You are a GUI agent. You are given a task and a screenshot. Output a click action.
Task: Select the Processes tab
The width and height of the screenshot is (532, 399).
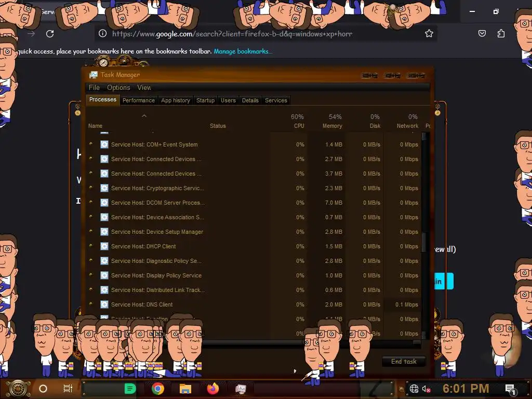[x=102, y=99]
